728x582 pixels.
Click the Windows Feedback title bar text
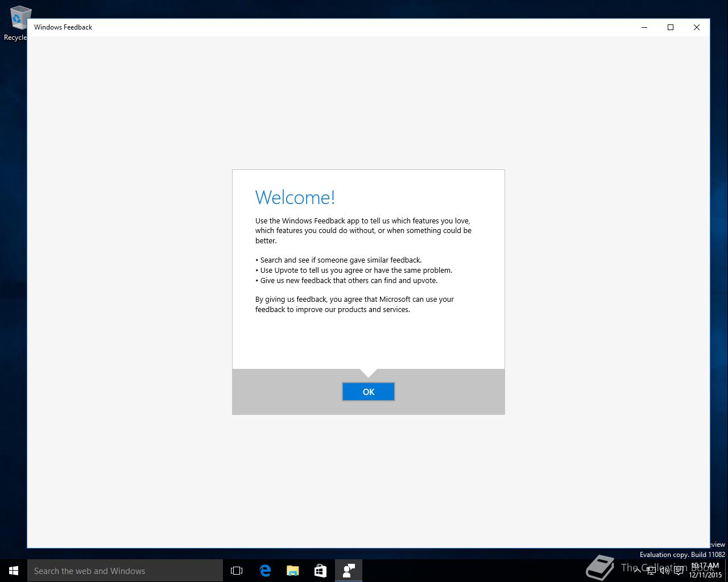[63, 27]
